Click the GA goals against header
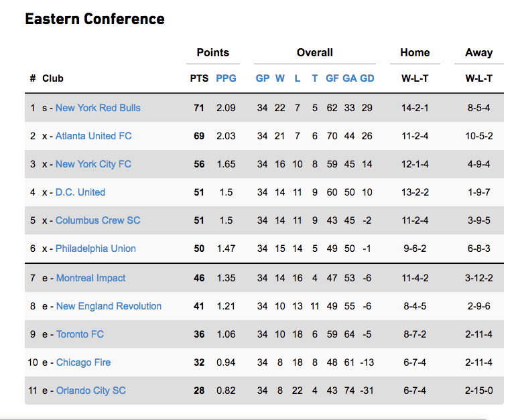This screenshot has width=520, height=420. (350, 78)
